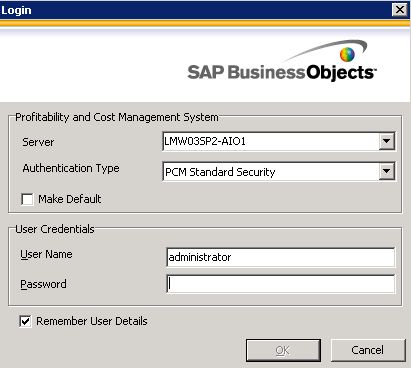Click the User Credentials group title
411x368 pixels.
click(55, 229)
